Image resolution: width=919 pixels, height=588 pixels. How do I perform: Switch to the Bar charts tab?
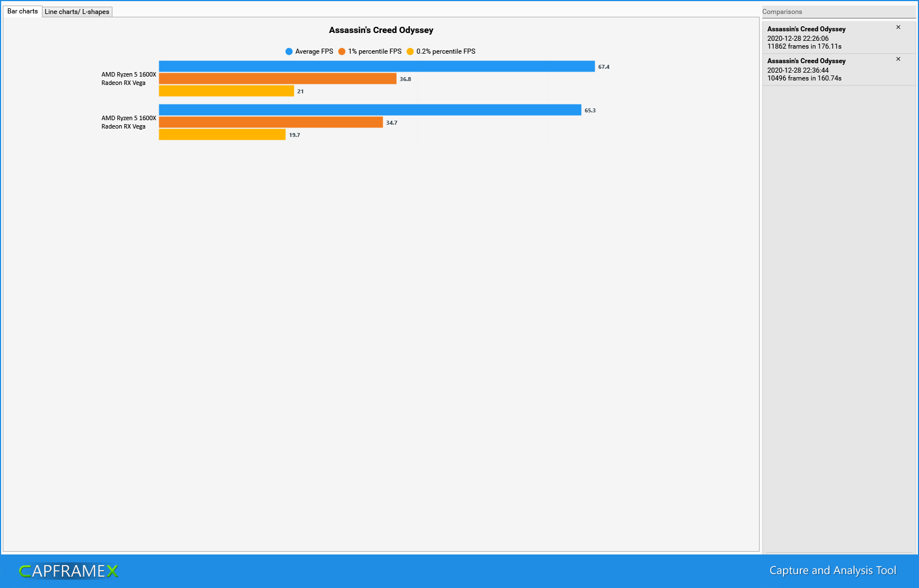coord(22,11)
